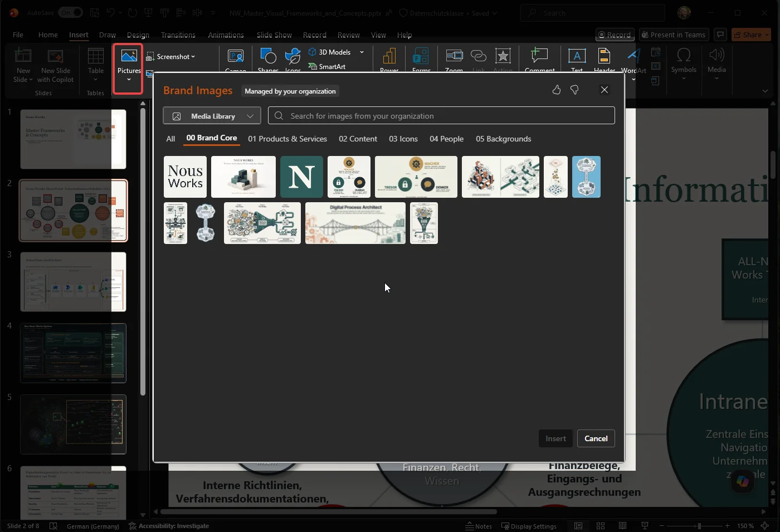Click the organization image search field
The height and width of the screenshot is (532, 780).
[x=441, y=115]
